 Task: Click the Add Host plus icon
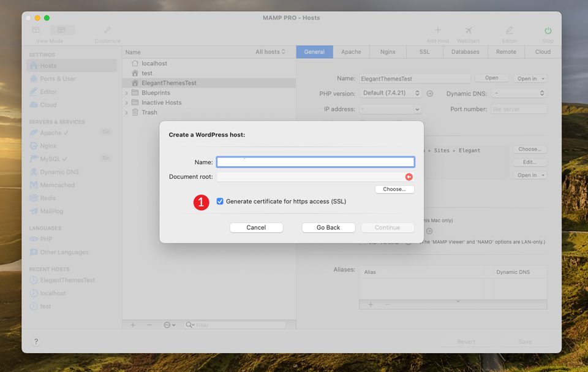[438, 29]
